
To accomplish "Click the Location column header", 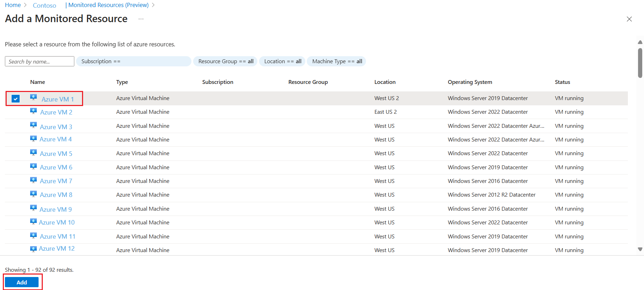I will [x=385, y=82].
